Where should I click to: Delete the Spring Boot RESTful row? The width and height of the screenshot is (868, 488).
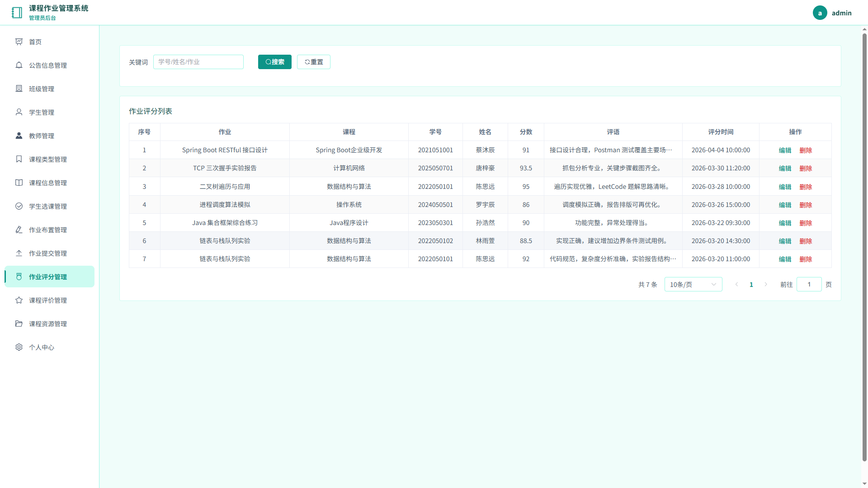806,150
